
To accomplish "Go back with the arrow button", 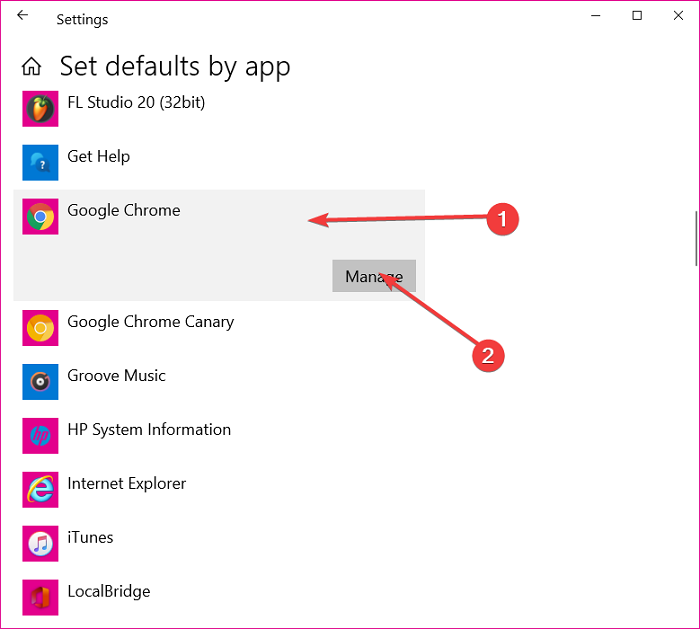I will [x=23, y=17].
